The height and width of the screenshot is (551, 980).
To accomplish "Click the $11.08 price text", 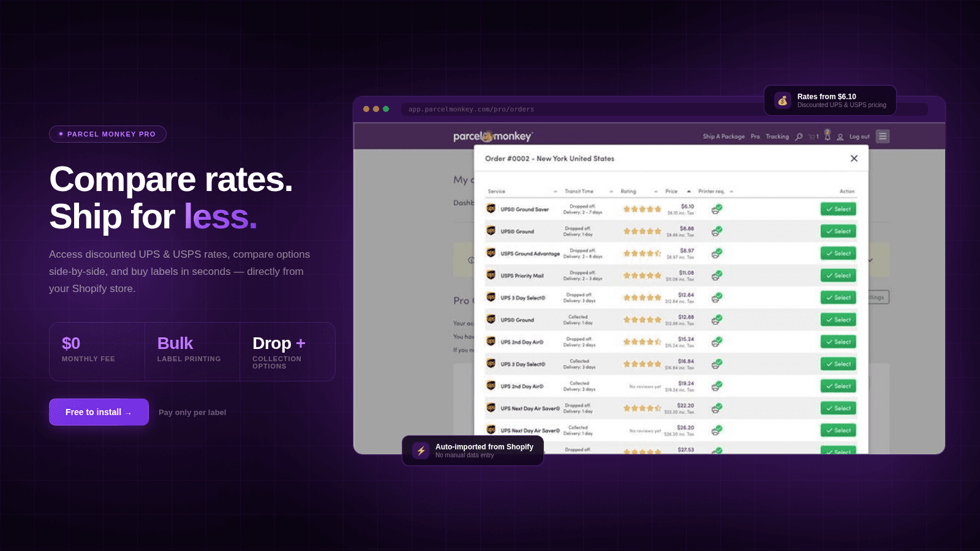I will pos(686,272).
